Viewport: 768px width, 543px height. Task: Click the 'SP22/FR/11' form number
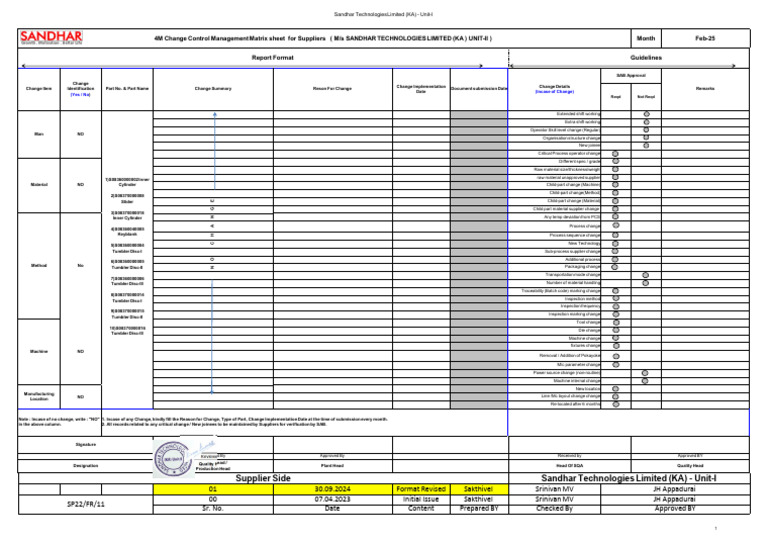click(x=86, y=504)
